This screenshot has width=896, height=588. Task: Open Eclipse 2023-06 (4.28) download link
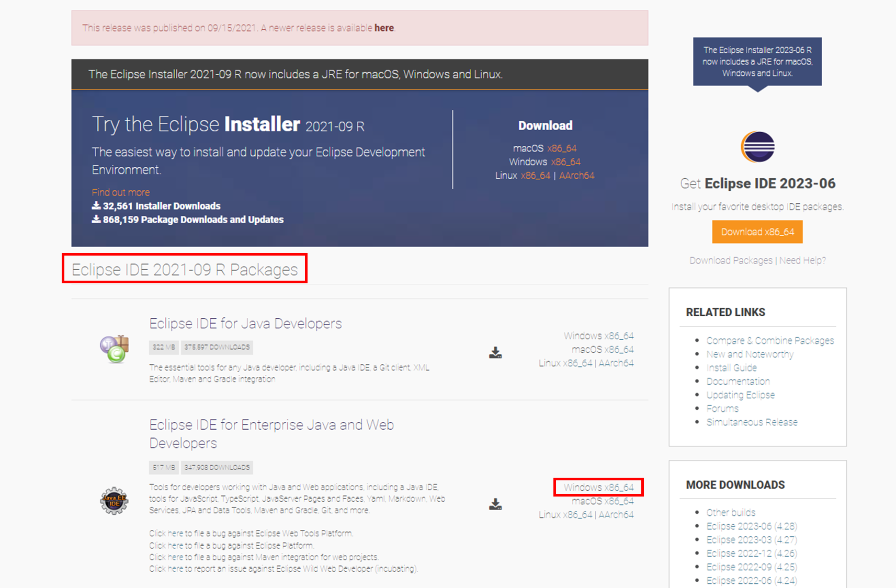click(752, 526)
